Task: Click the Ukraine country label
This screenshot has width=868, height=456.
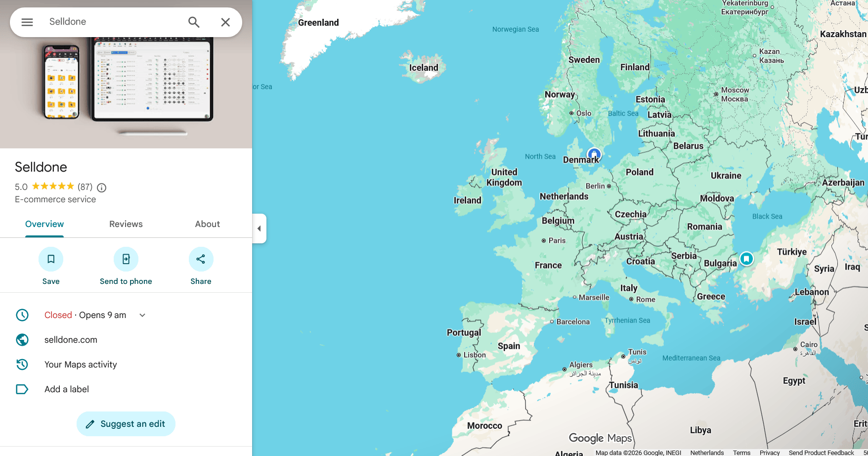Action: pyautogui.click(x=726, y=176)
